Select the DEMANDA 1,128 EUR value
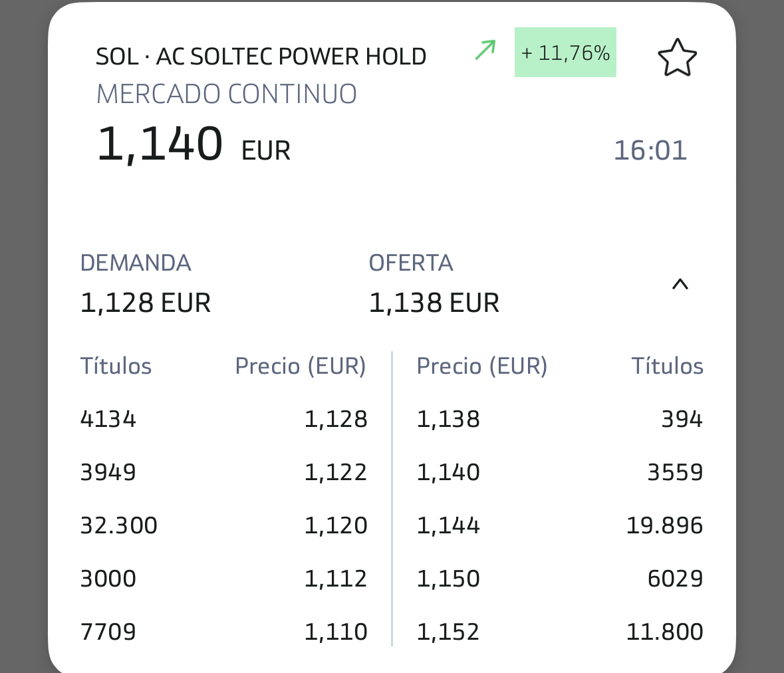 tap(146, 303)
